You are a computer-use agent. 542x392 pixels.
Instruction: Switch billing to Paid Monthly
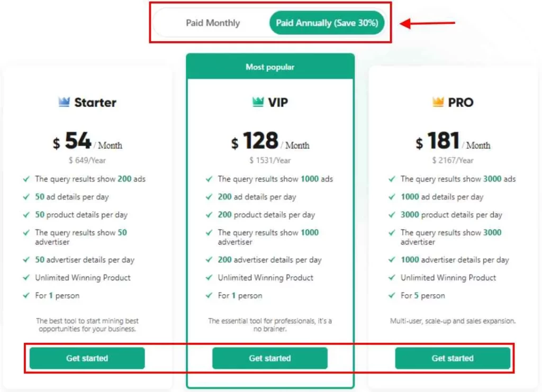pyautogui.click(x=213, y=23)
